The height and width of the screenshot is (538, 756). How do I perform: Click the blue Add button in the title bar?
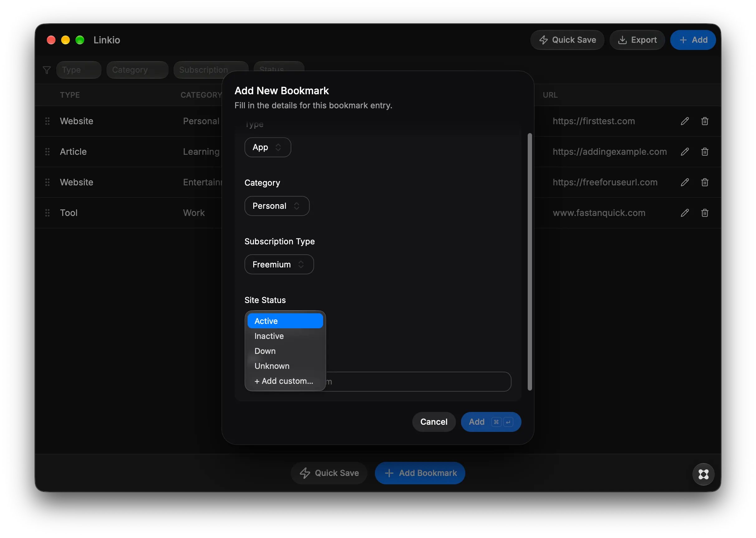click(692, 40)
